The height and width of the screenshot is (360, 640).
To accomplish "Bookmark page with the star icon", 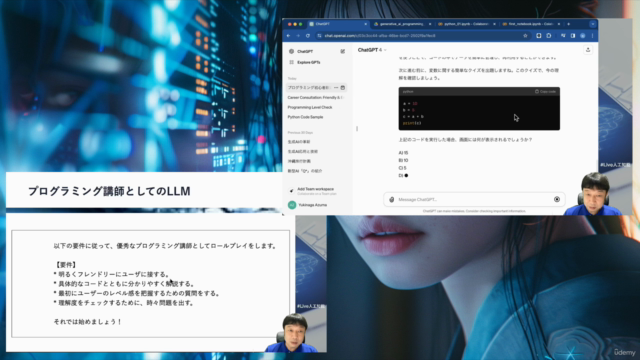I will pos(525,36).
